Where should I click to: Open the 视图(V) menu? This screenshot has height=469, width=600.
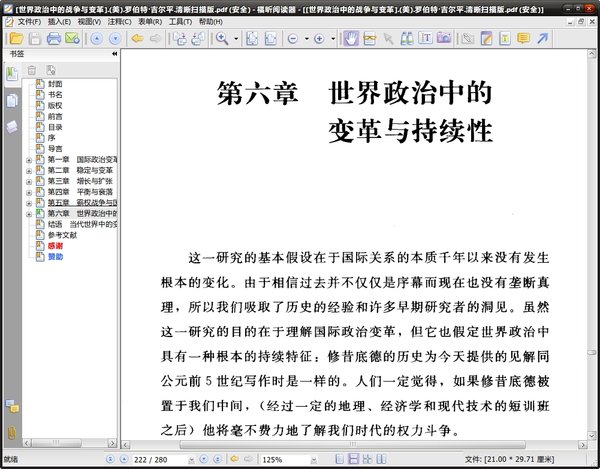89,22
